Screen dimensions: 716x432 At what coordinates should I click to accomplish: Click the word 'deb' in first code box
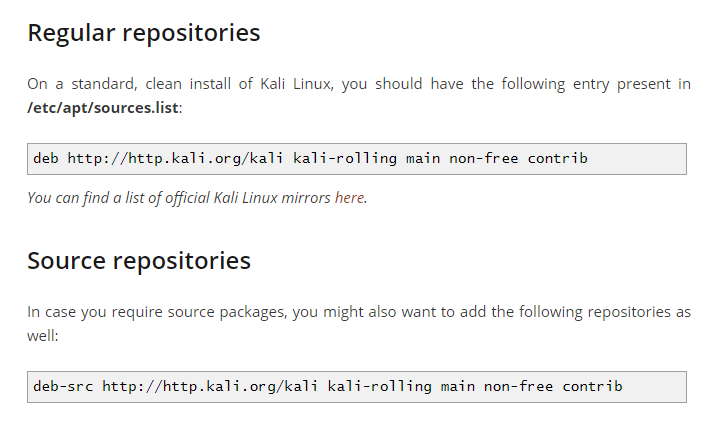[46, 158]
